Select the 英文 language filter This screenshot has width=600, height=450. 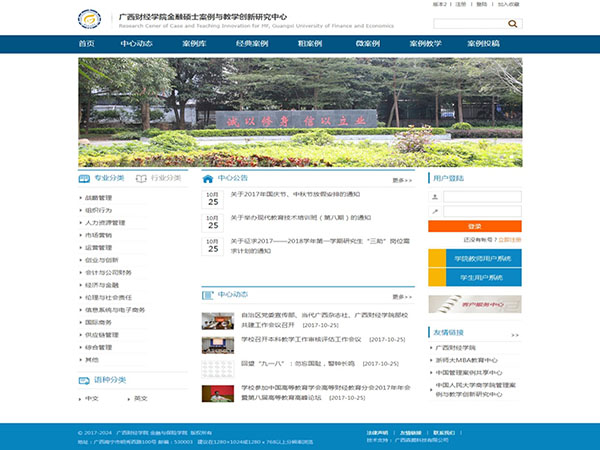click(x=140, y=398)
